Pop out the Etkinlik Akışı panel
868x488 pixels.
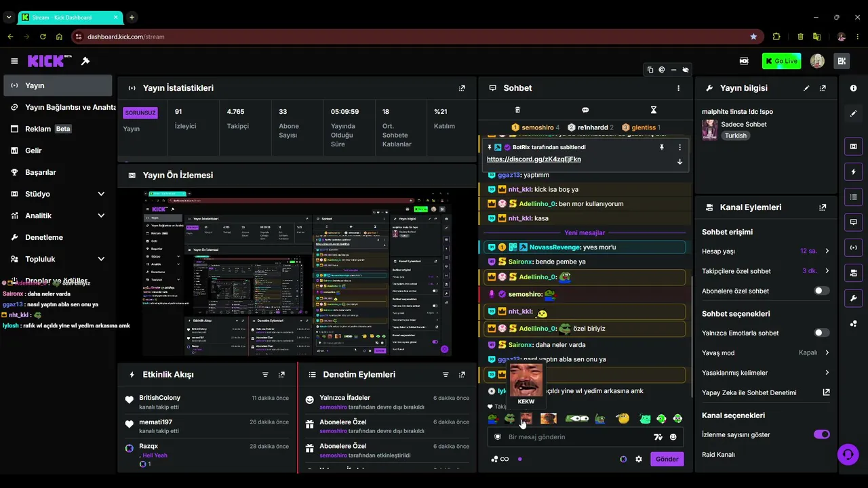click(281, 375)
